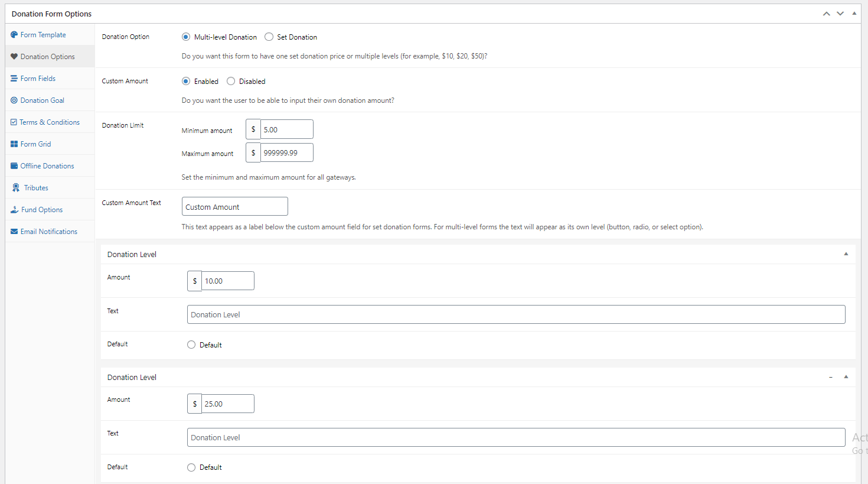The width and height of the screenshot is (868, 484).
Task: Switch to the Form Fields tab
Action: 50,79
